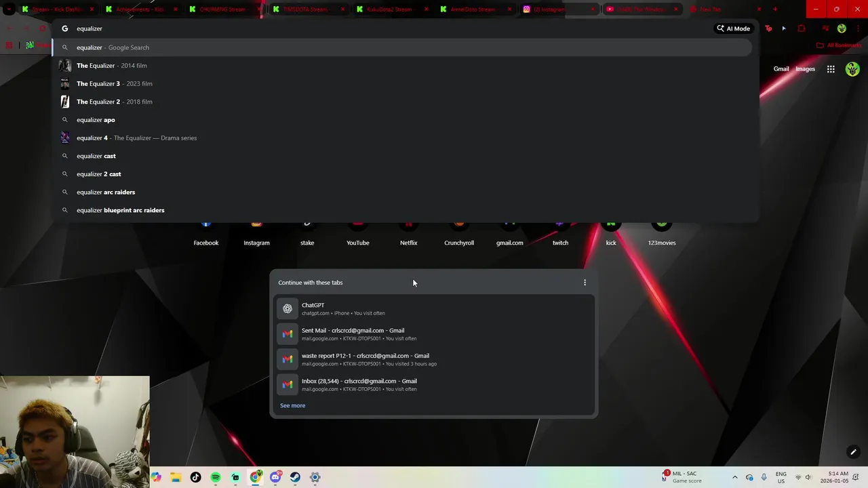The height and width of the screenshot is (488, 868).
Task: Switch to the 'CHUPAENG Stream' tab
Action: [225, 9]
